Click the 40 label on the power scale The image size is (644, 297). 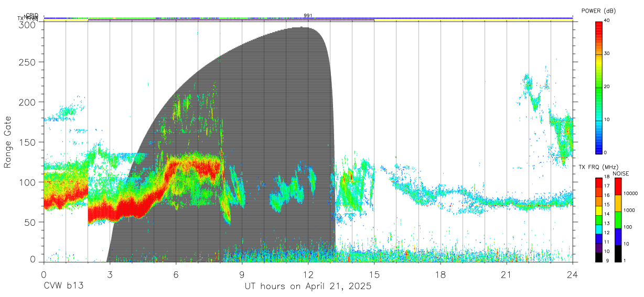click(607, 21)
